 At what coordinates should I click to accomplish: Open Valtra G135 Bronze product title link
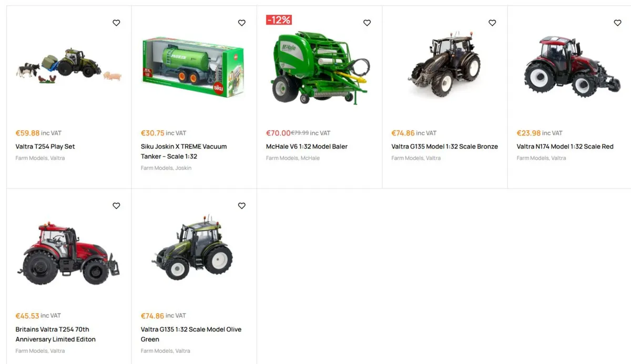point(444,147)
